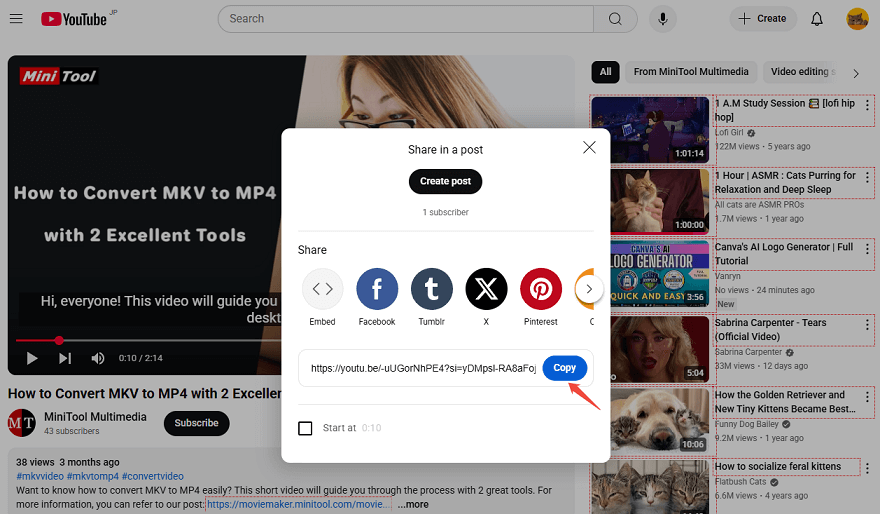880x514 pixels.
Task: Close the share dialog
Action: (589, 148)
